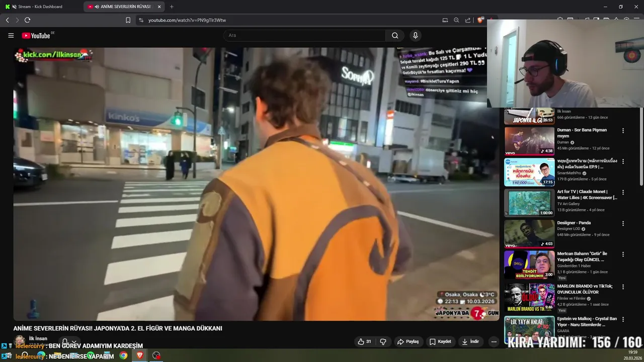Open the zoom-out magnifier icon in address bar
Viewport: 644px width, 362px height.
click(x=456, y=20)
